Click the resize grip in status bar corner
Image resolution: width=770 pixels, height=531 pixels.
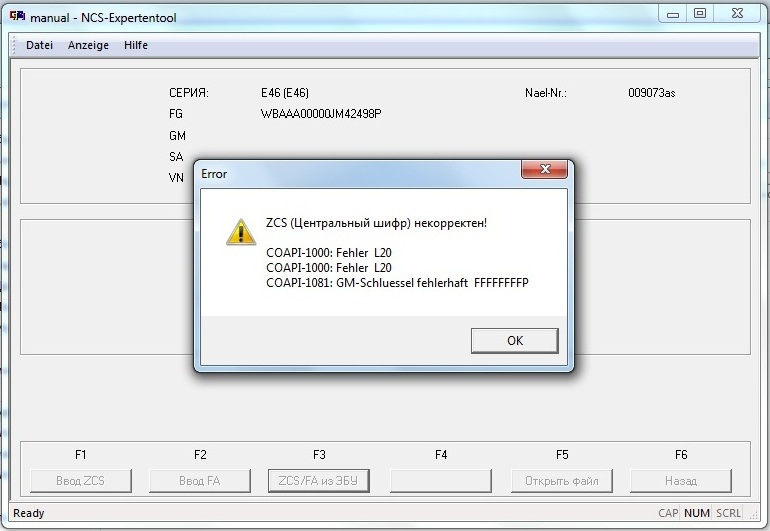pos(753,514)
